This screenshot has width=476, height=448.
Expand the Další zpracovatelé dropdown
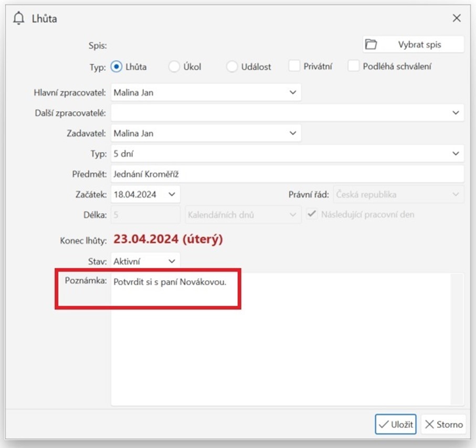455,113
